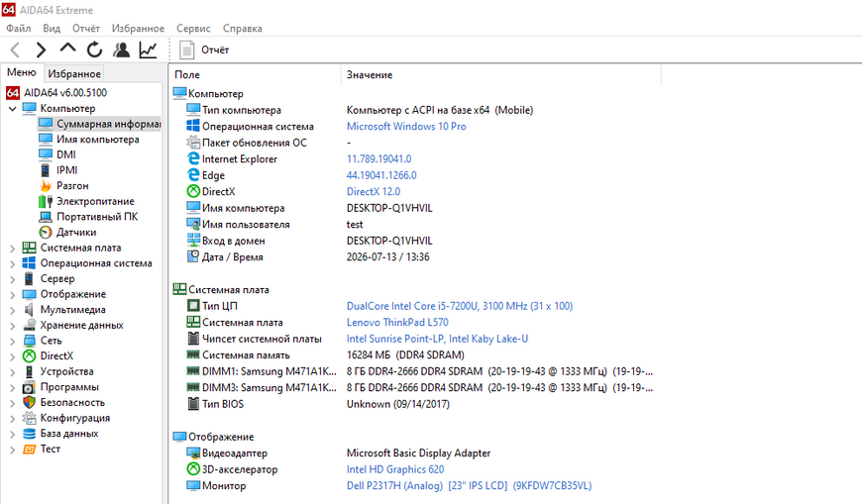The width and height of the screenshot is (862, 504).
Task: Click the DMI tree item icon
Action: [x=46, y=155]
